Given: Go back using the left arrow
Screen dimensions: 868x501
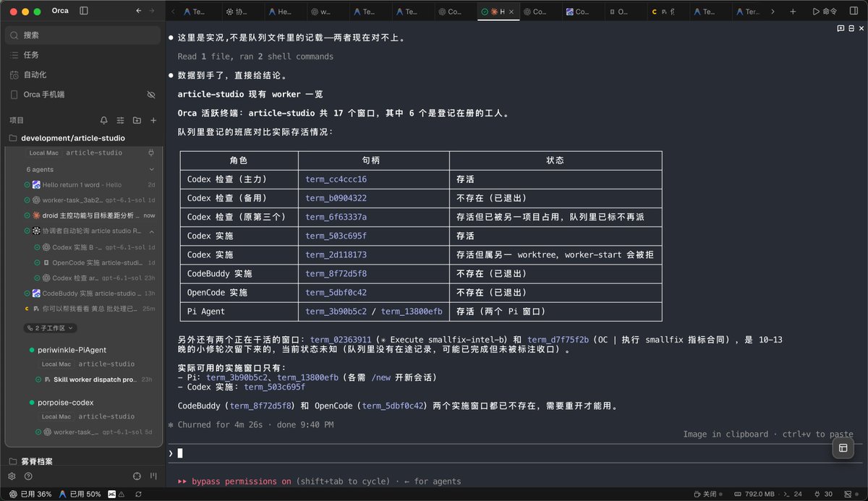Looking at the screenshot, I should pos(139,11).
